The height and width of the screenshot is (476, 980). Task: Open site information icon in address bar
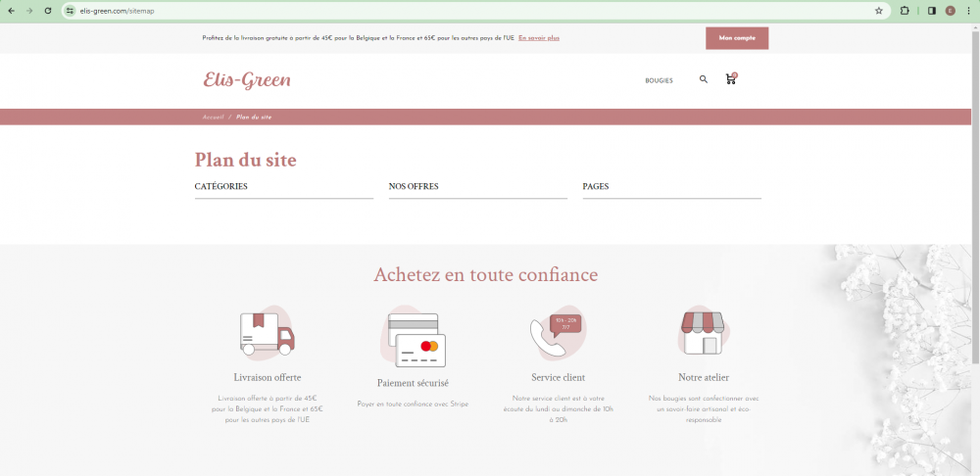coord(70,11)
